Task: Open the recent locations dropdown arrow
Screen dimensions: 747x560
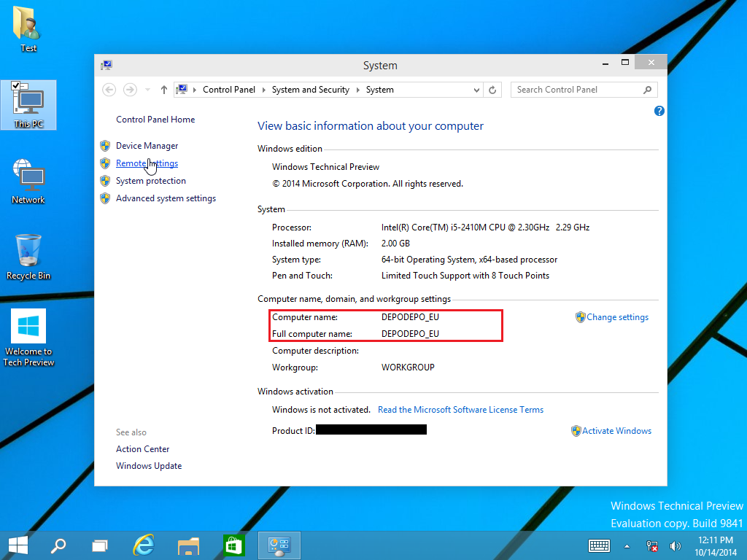Action: tap(148, 90)
